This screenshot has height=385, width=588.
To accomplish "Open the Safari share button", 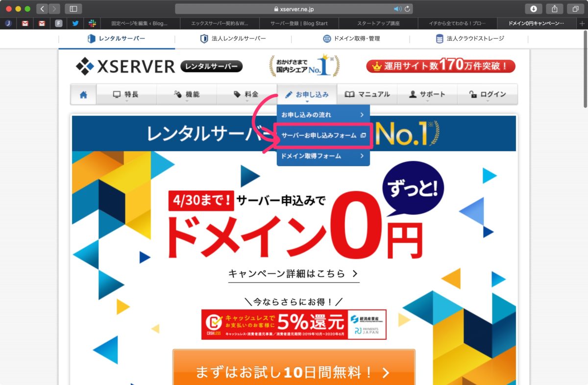I will (x=555, y=9).
